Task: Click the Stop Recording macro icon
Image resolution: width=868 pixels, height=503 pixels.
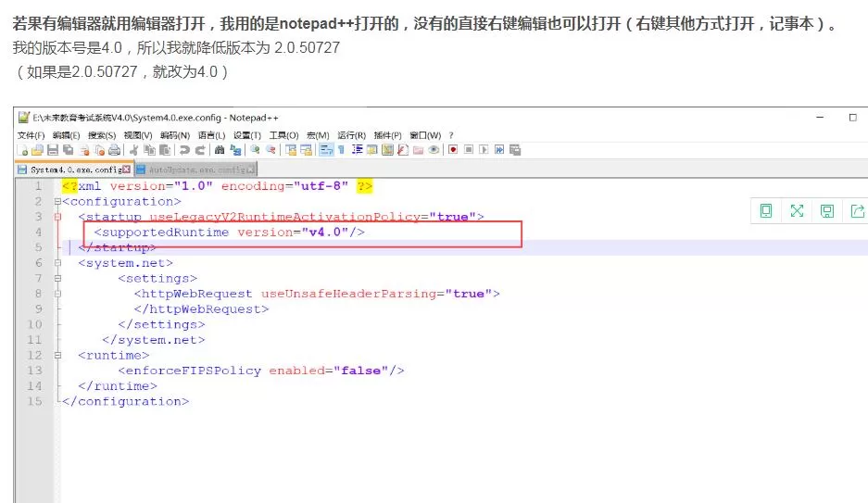Action: click(469, 150)
